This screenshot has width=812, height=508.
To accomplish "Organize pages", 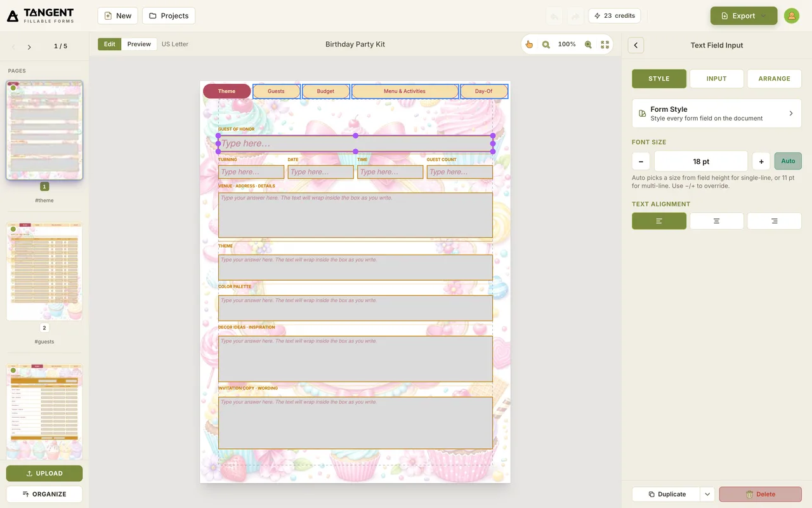I will [x=44, y=494].
